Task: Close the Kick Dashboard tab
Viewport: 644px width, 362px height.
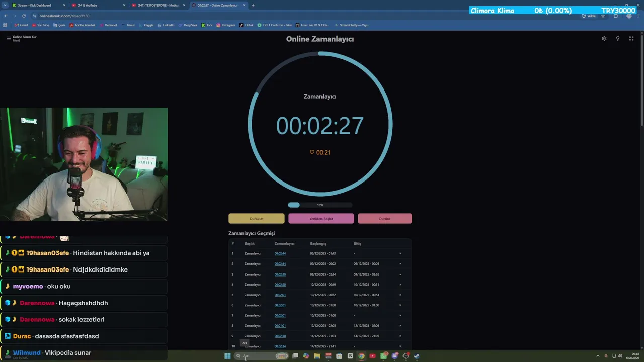Action: [64, 5]
